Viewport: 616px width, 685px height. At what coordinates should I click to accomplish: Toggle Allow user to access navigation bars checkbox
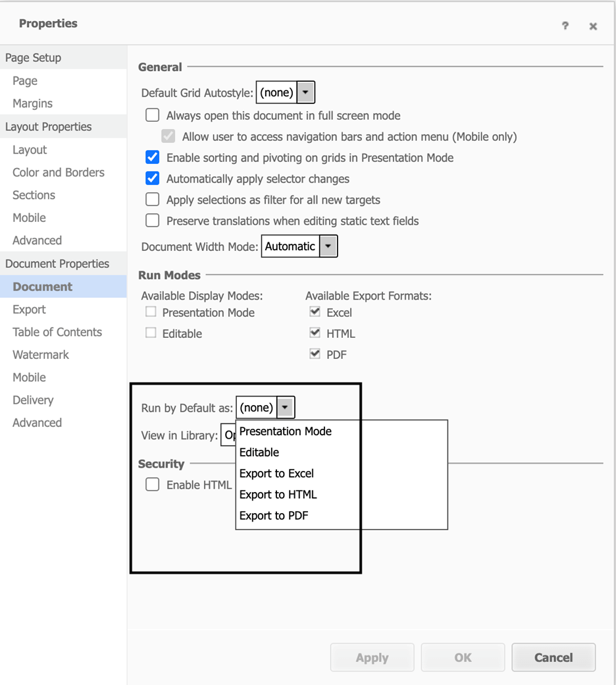(x=168, y=136)
